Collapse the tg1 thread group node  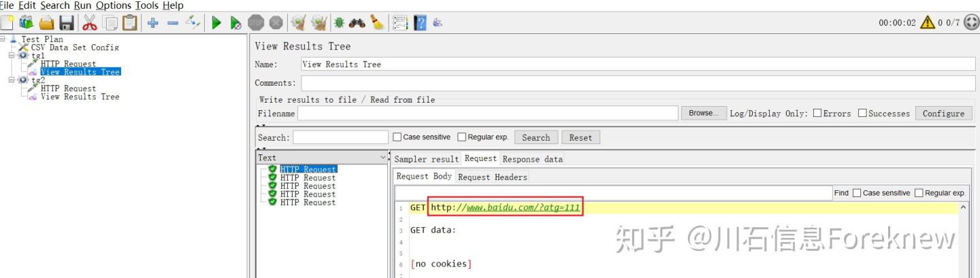[12, 56]
